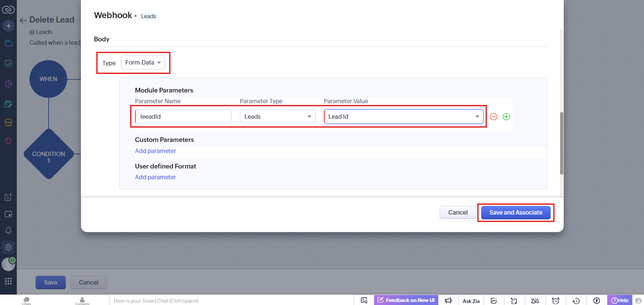Viewport: 644px width, 305px height.
Task: Click the announcements megaphone icon
Action: tap(448, 301)
